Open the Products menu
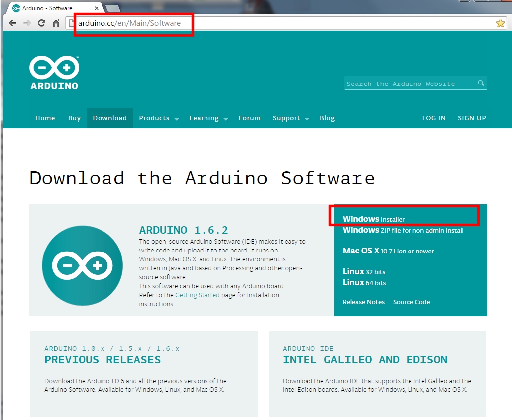The width and height of the screenshot is (512, 420). (x=154, y=118)
